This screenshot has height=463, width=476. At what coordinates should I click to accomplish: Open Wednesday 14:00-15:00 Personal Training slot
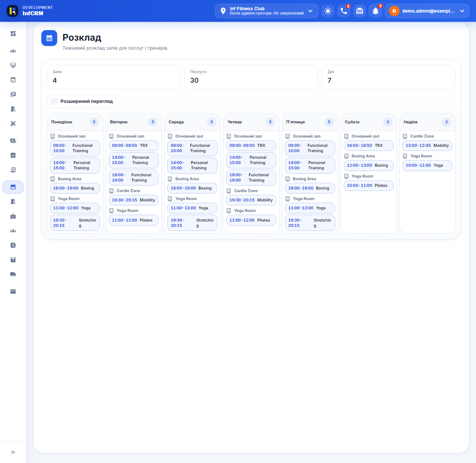pyautogui.click(x=192, y=165)
